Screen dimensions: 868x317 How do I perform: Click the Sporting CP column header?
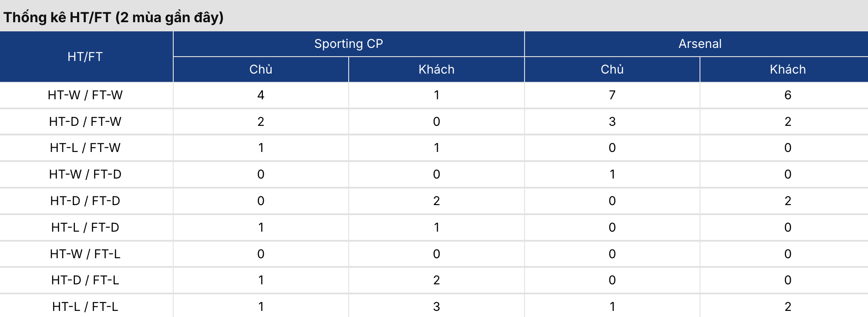pos(349,44)
